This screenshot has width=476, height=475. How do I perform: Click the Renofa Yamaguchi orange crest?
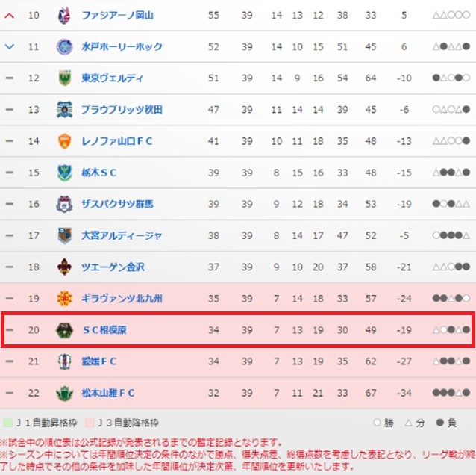[x=64, y=141]
